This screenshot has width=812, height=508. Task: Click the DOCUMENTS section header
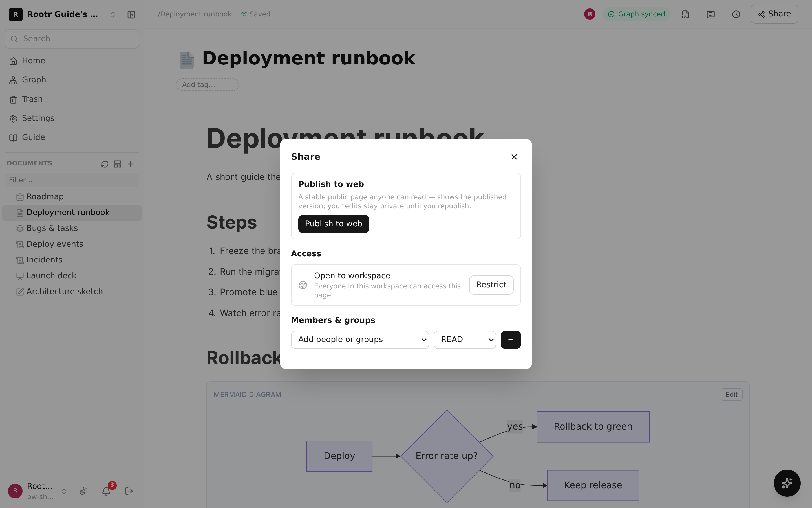point(30,163)
